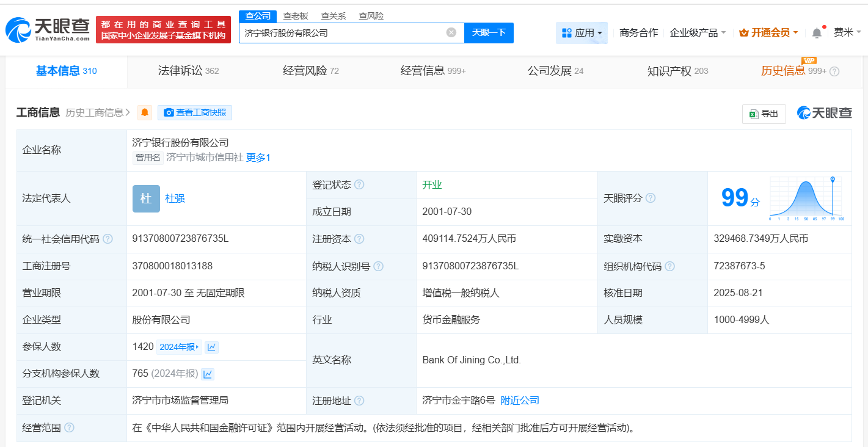Clear the search box with the X icon
The image size is (868, 447).
point(451,32)
